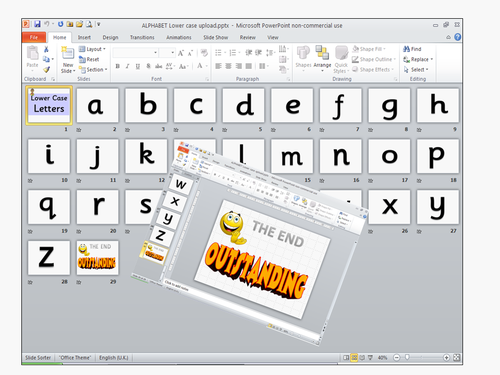500x375 pixels.
Task: Open the Shapes gallery icon
Action: pyautogui.click(x=303, y=53)
